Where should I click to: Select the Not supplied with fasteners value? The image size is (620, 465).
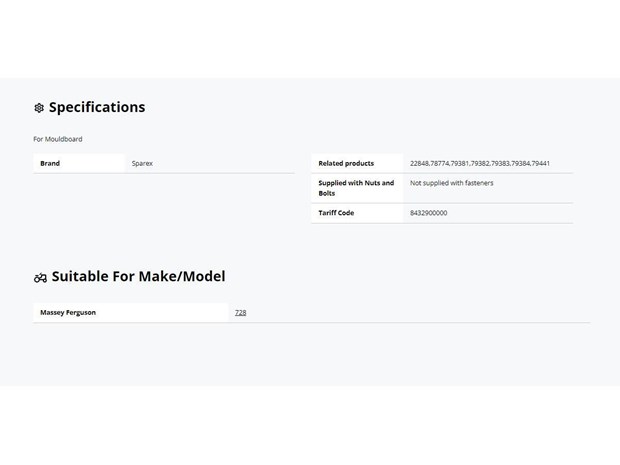452,183
